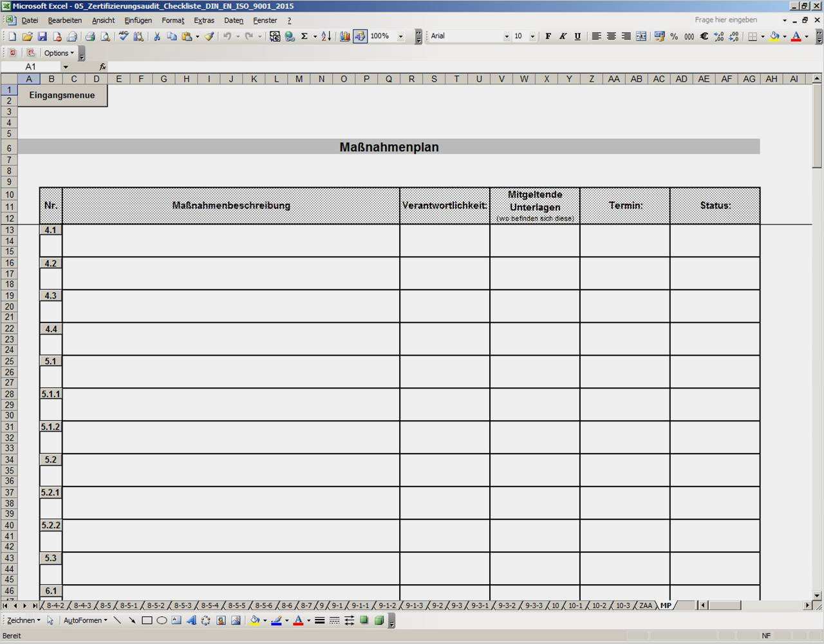Select the AutoSum tool

click(x=304, y=36)
